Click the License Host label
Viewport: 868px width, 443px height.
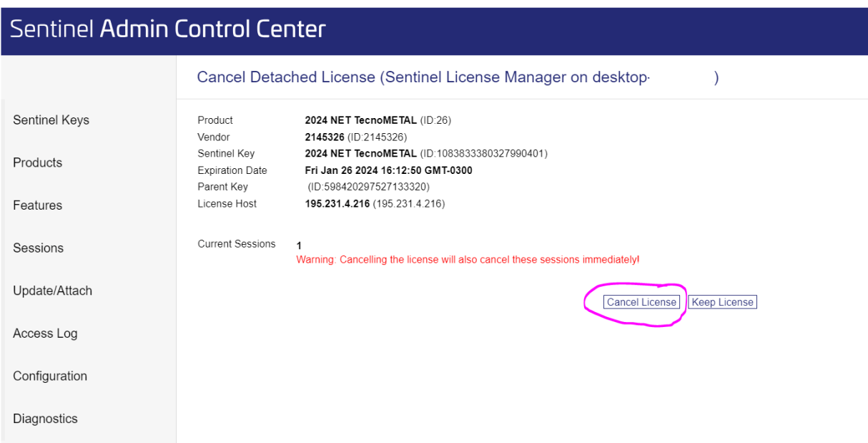coord(227,204)
